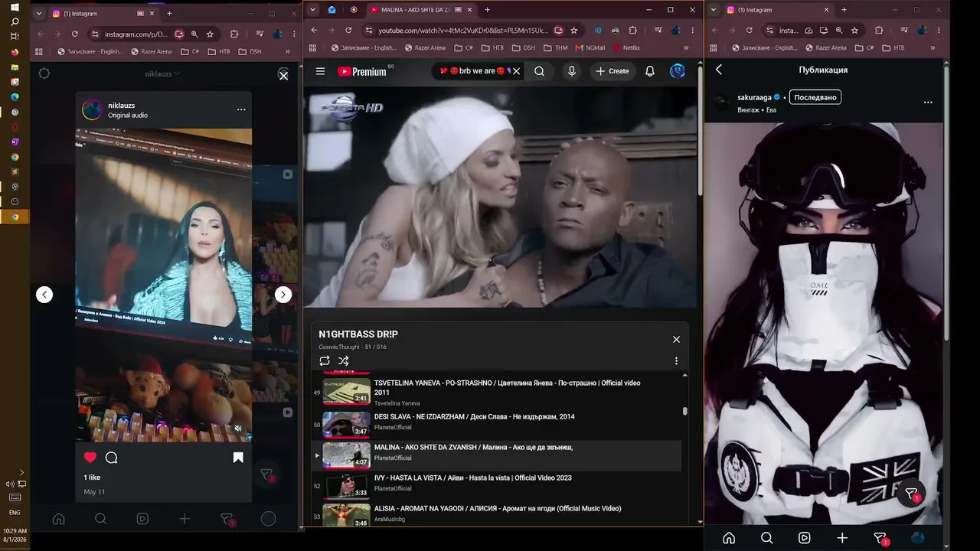Screen dimensions: 980x551
Task: Switch to the left window's Instagram tab
Action: pyautogui.click(x=104, y=14)
